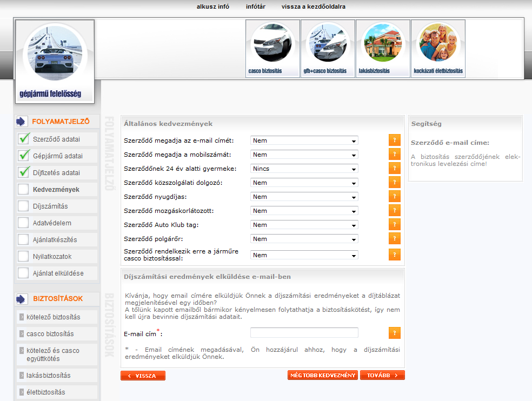Select Szerződő adatai progress step
This screenshot has height=401, width=532.
click(56, 139)
